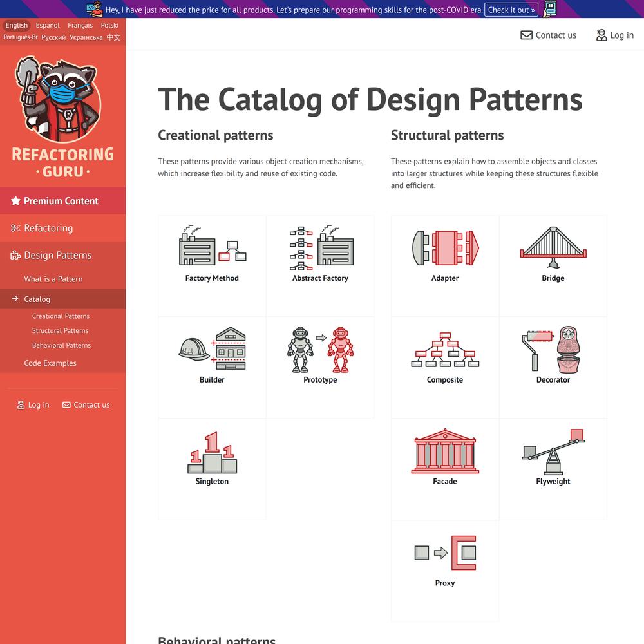Click the Builder label
This screenshot has width=644, height=644.
coord(212,380)
